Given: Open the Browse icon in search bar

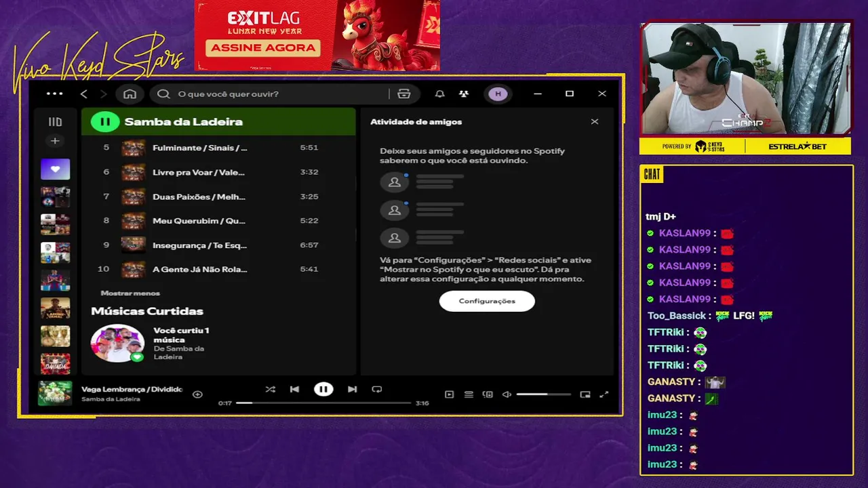Looking at the screenshot, I should [x=404, y=94].
